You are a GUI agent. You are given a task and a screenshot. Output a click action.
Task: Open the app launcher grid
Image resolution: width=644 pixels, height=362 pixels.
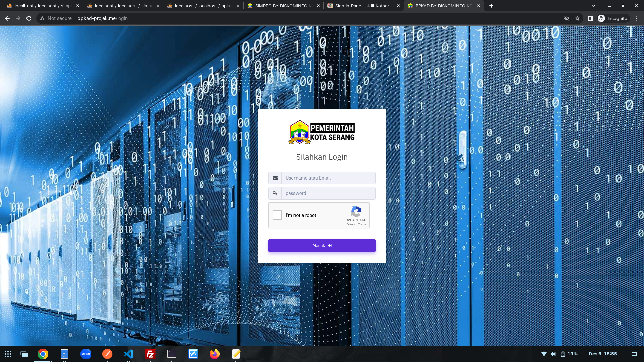[8, 354]
